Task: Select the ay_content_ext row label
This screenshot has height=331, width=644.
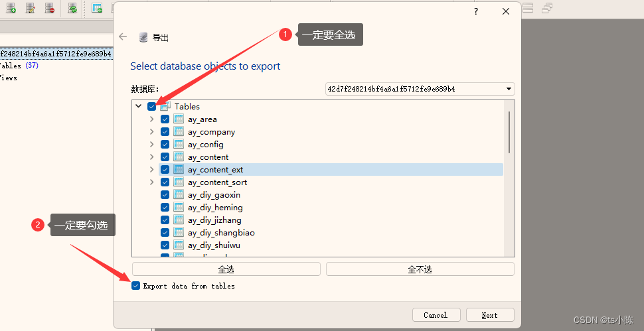Action: point(216,170)
